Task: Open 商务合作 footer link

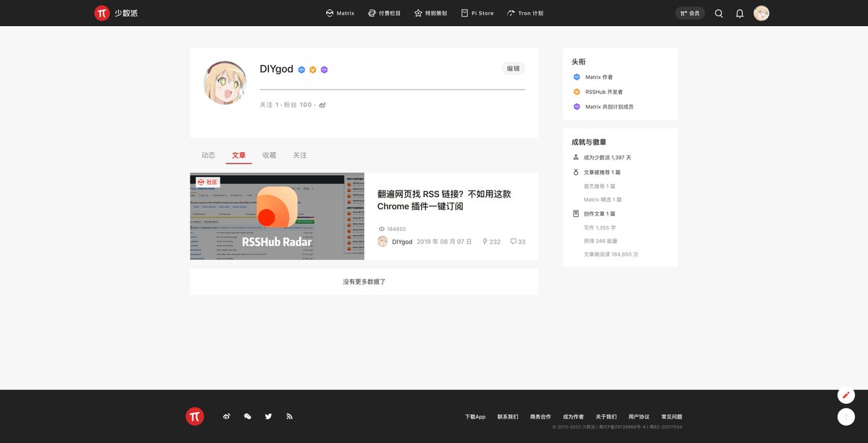Action: [x=540, y=417]
